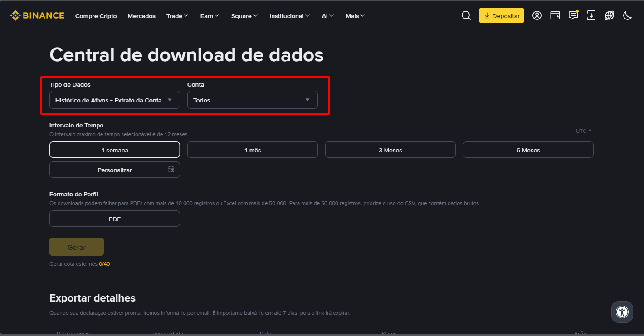Click the Formato de Perfil label
Viewport: 644px width, 336px height.
[74, 195]
